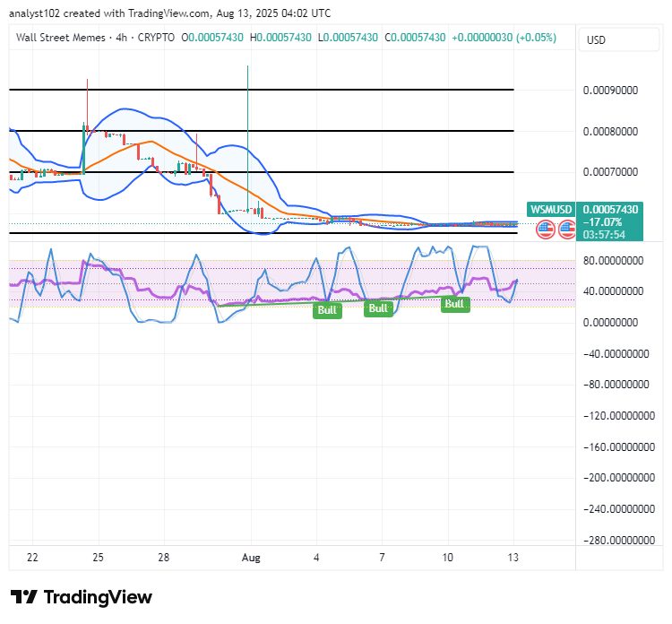This screenshot has width=672, height=624.
Task: Click the 0.00070000 price axis label
Action: click(x=610, y=172)
